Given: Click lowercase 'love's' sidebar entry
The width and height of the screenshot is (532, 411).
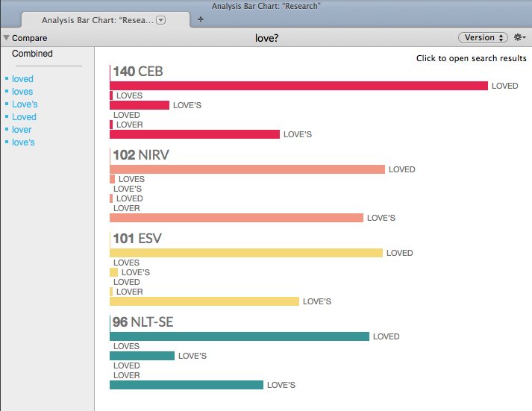Looking at the screenshot, I should point(23,142).
